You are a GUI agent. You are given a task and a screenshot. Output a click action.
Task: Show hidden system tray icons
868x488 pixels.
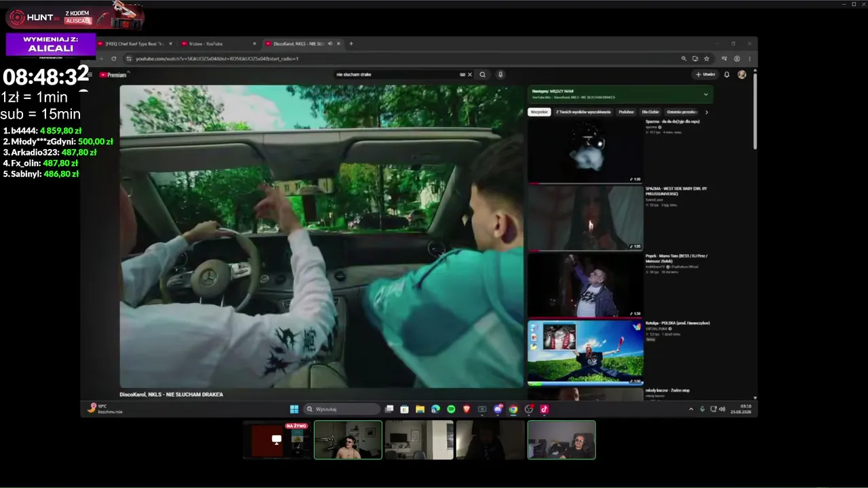(691, 409)
